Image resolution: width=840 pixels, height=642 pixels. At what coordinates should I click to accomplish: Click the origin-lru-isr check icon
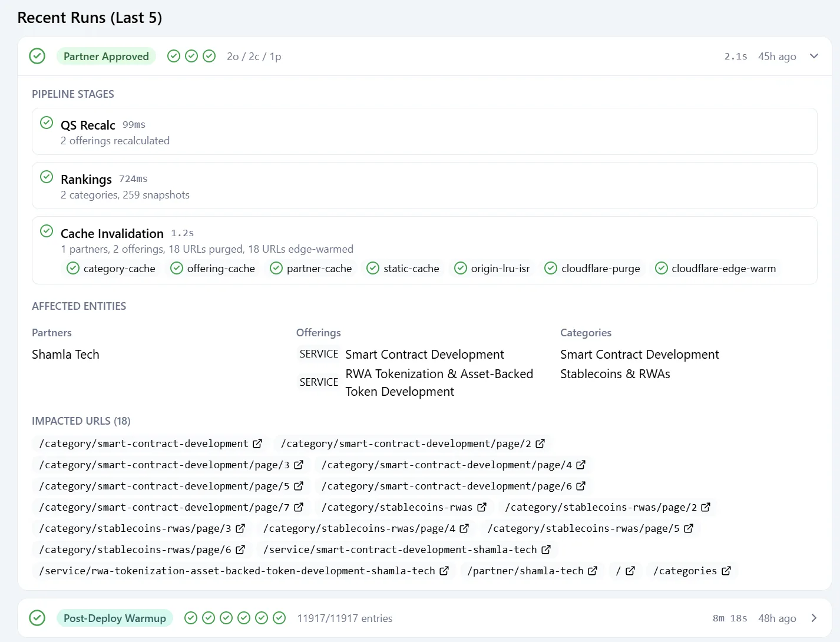461,268
